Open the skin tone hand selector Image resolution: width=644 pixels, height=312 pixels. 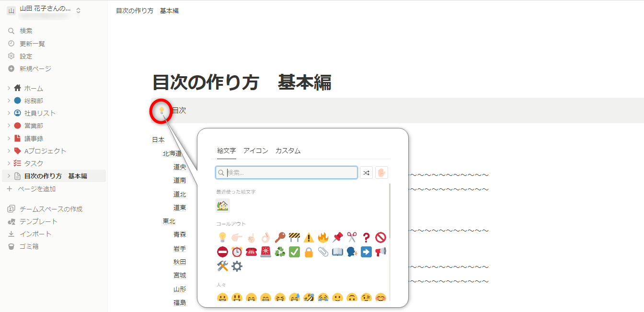point(381,173)
